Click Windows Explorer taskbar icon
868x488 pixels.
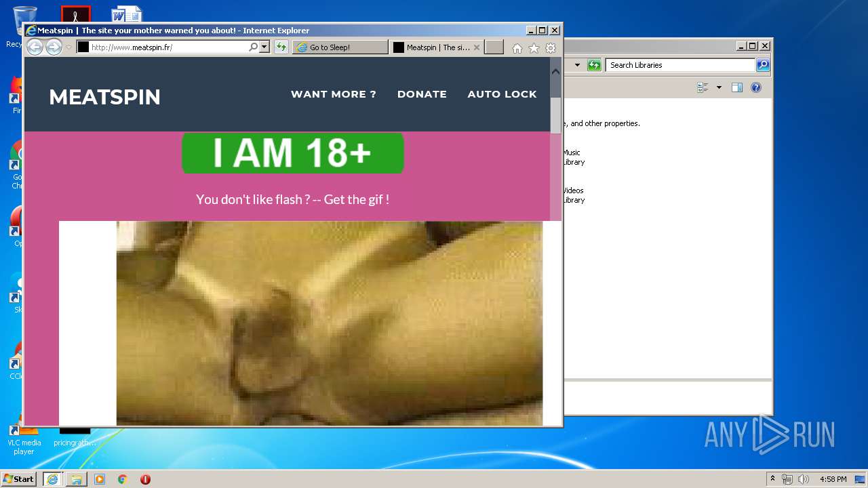(x=77, y=479)
